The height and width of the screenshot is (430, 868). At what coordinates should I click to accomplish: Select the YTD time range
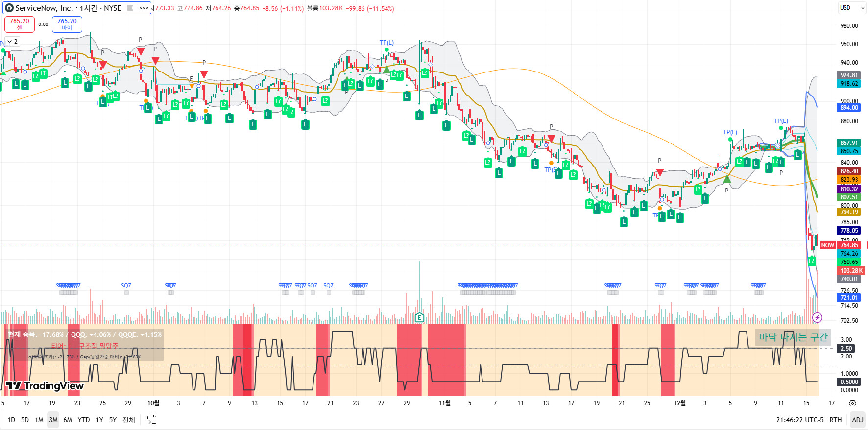(84, 420)
